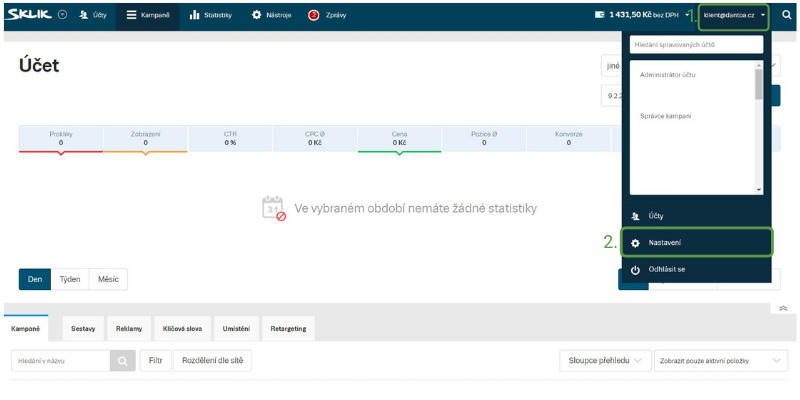Select the Týden time granularity toggle

(x=69, y=279)
